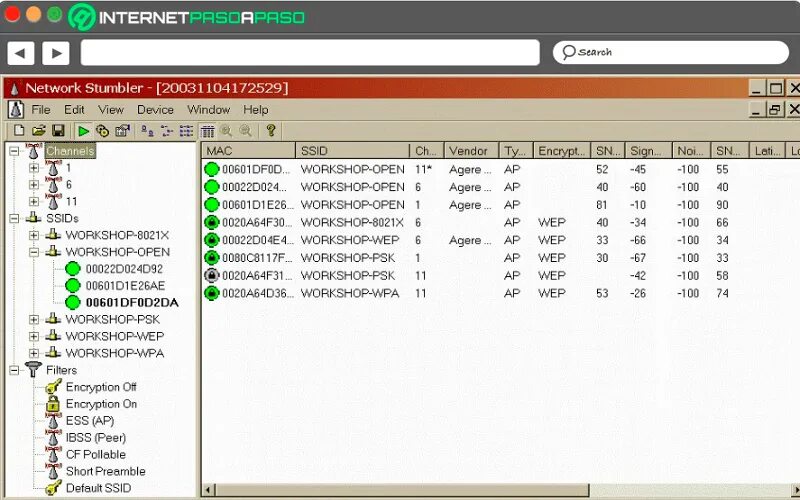This screenshot has width=800, height=500.
Task: Switch to small icons view in toolbar
Action: (x=167, y=131)
